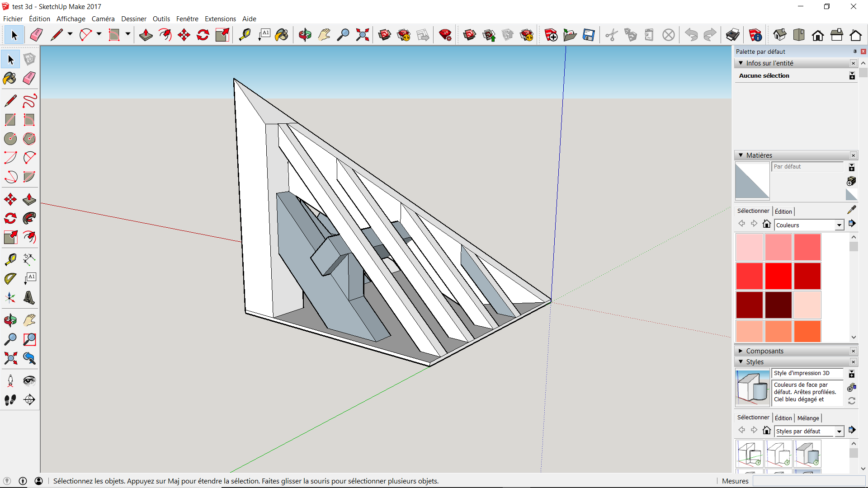Screen dimensions: 868x488
Task: Switch to Édition tab in Matières
Action: pos(783,211)
